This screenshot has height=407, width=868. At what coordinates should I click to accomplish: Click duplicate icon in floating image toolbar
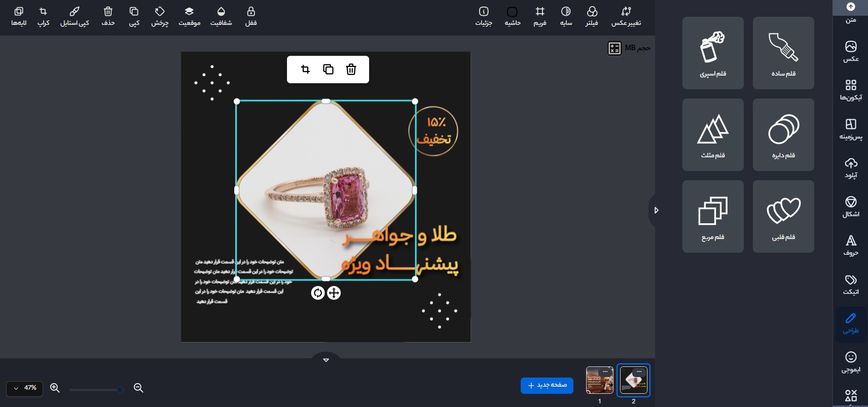(x=328, y=70)
